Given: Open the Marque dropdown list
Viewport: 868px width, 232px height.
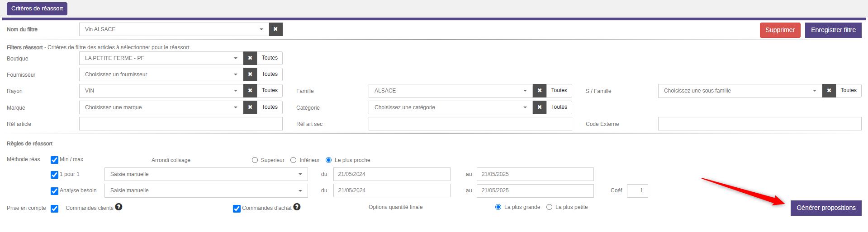Looking at the screenshot, I should pos(161,107).
